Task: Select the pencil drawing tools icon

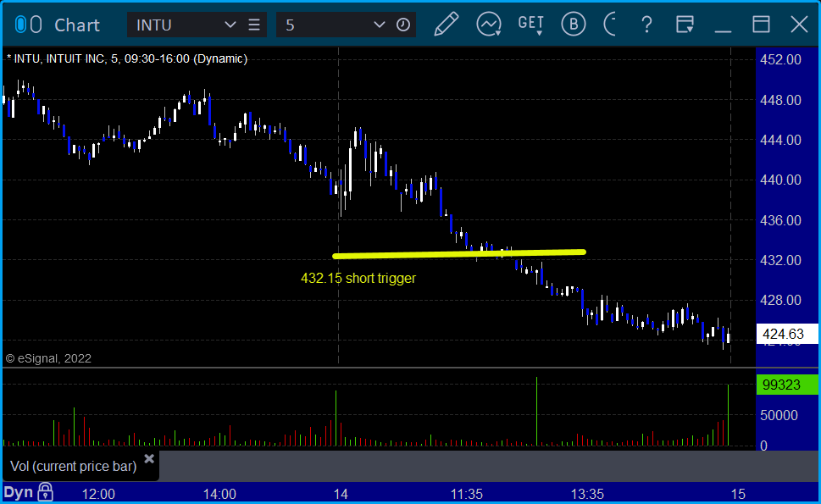Action: [x=447, y=24]
